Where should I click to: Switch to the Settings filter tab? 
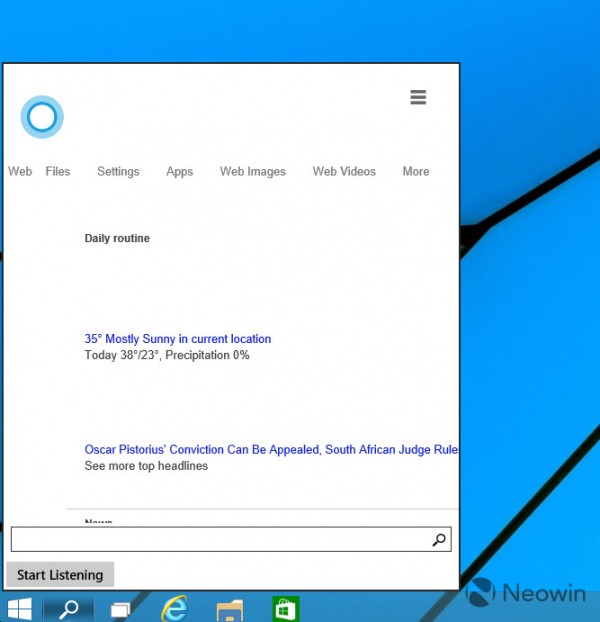point(118,172)
